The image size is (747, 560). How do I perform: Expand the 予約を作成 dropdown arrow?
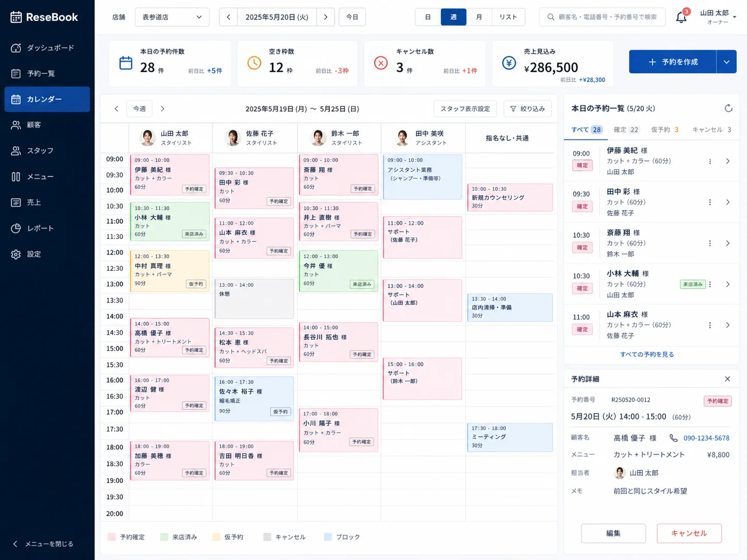[x=726, y=62]
